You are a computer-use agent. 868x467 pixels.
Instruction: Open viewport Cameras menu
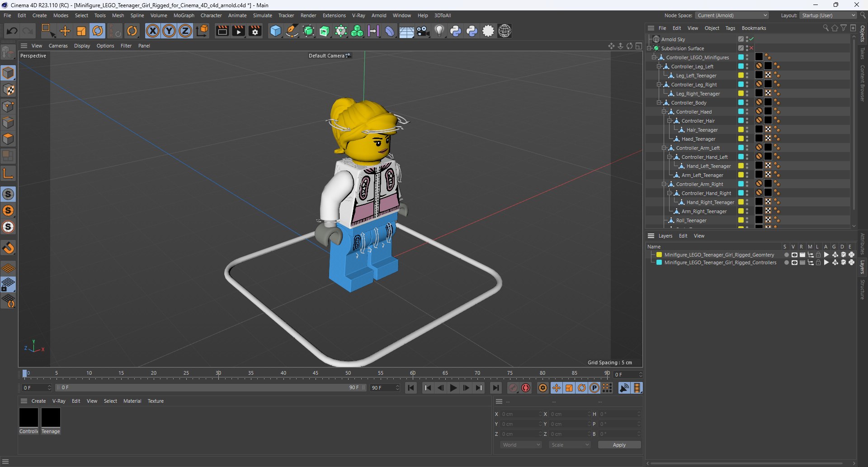click(58, 46)
